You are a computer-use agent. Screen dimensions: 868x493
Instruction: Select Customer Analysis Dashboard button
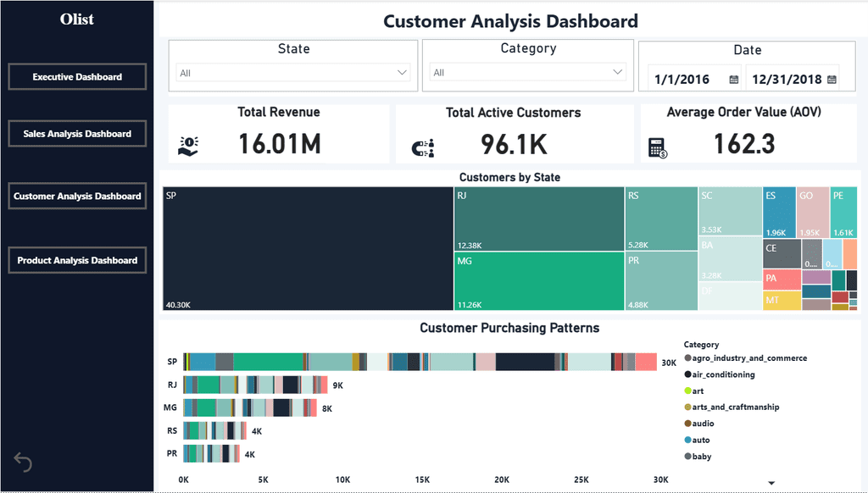(77, 196)
